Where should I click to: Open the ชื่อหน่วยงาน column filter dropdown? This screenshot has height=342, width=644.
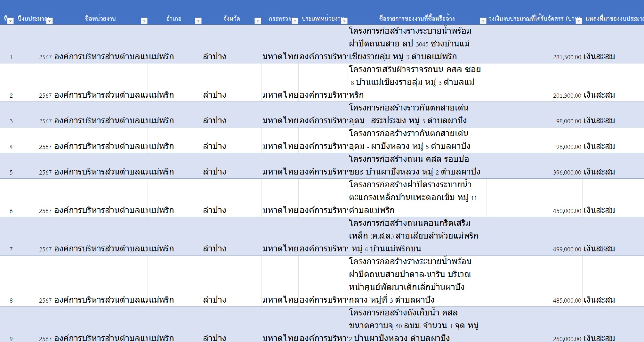[144, 21]
